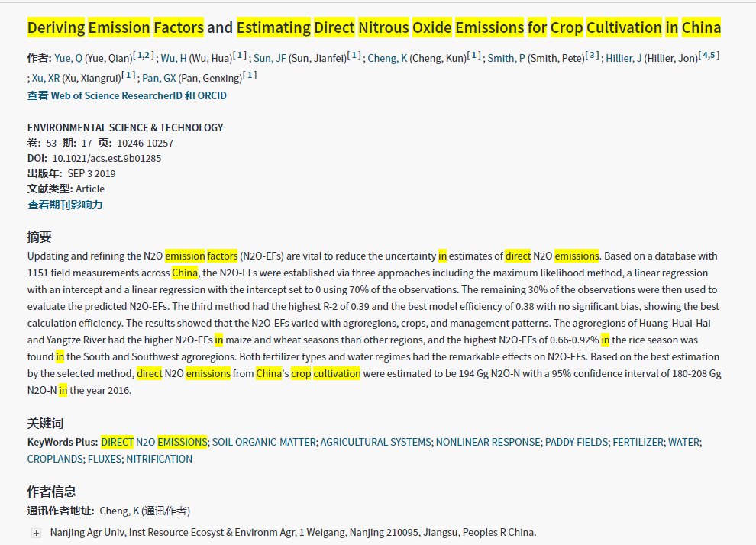Click author Sun, JF link
Screen dimensions: 756x545
point(267,58)
